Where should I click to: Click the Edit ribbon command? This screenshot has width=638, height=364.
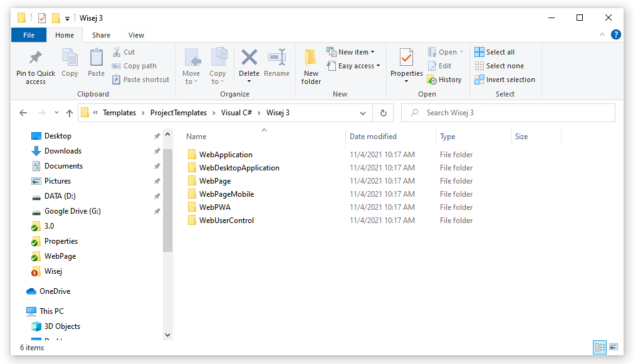pos(439,66)
